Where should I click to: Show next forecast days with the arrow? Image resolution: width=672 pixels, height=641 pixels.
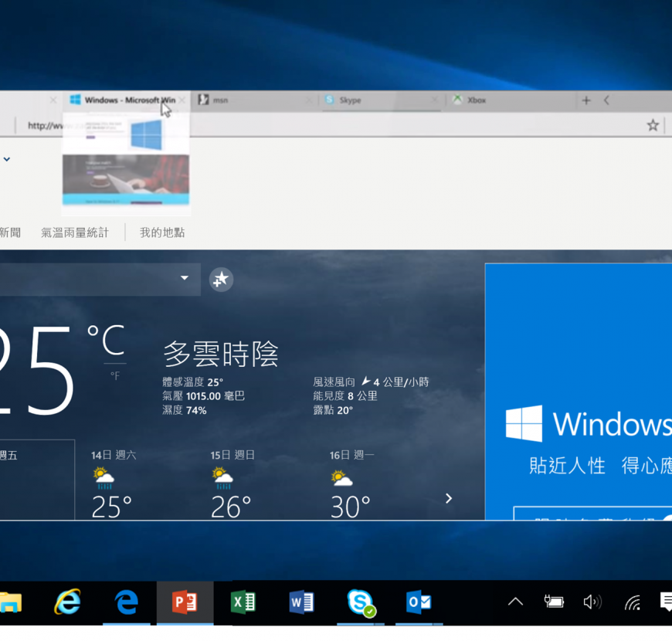tap(449, 498)
